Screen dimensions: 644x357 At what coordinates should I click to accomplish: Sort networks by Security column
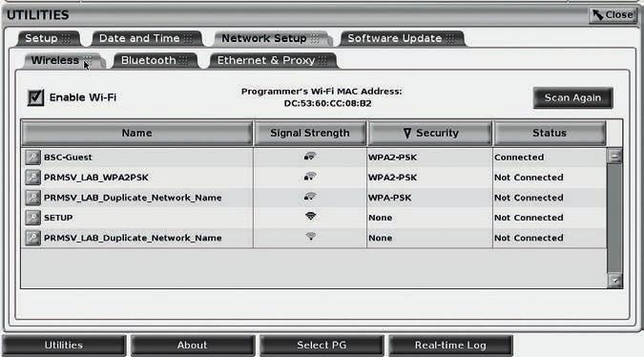[x=429, y=133]
